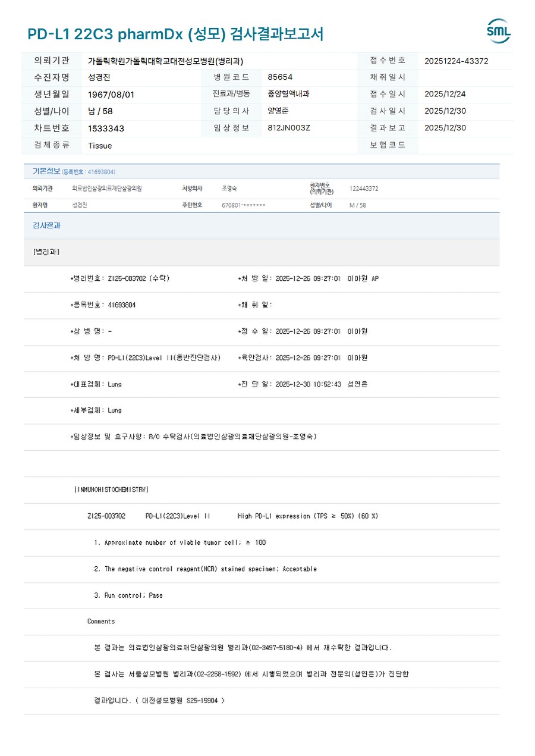
Task: Click the viable tumor cell count line
Action: (180, 542)
